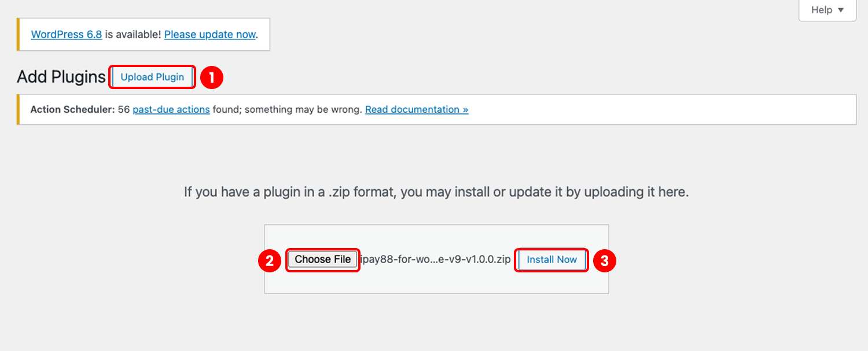Click the red number 3 badge
Image resolution: width=868 pixels, height=351 pixels.
point(604,260)
